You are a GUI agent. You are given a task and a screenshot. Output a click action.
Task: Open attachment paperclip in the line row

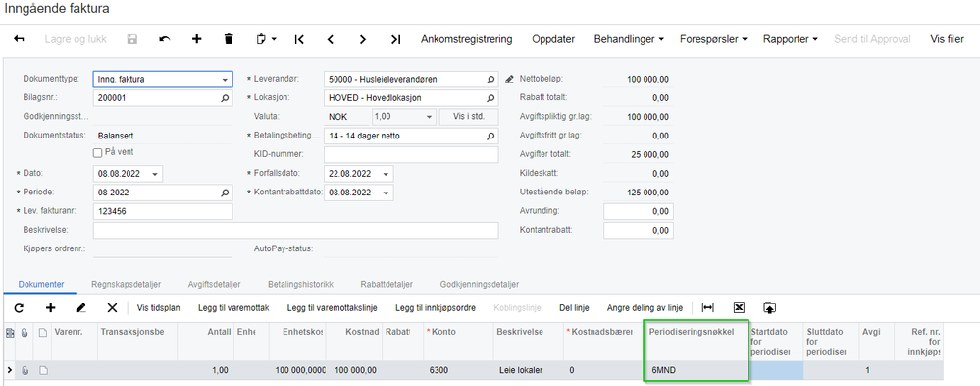pos(26,370)
